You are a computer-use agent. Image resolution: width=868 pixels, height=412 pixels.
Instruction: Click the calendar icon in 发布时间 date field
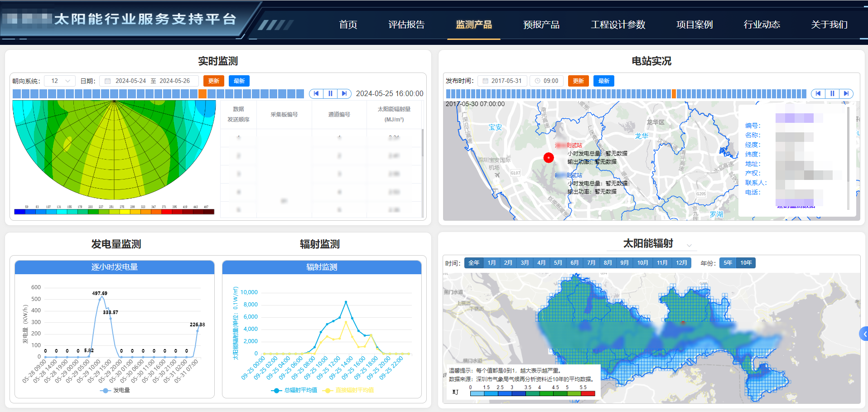(x=485, y=81)
